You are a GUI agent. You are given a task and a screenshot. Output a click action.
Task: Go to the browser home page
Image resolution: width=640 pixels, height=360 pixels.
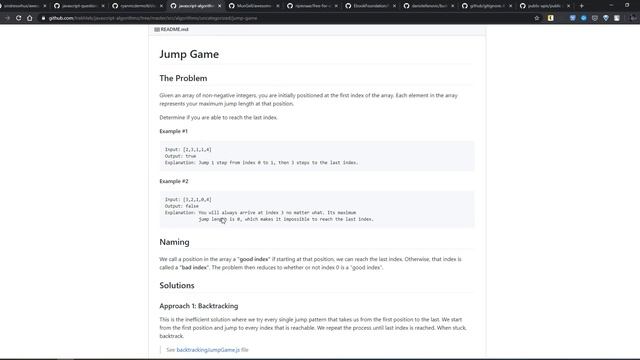click(30, 18)
